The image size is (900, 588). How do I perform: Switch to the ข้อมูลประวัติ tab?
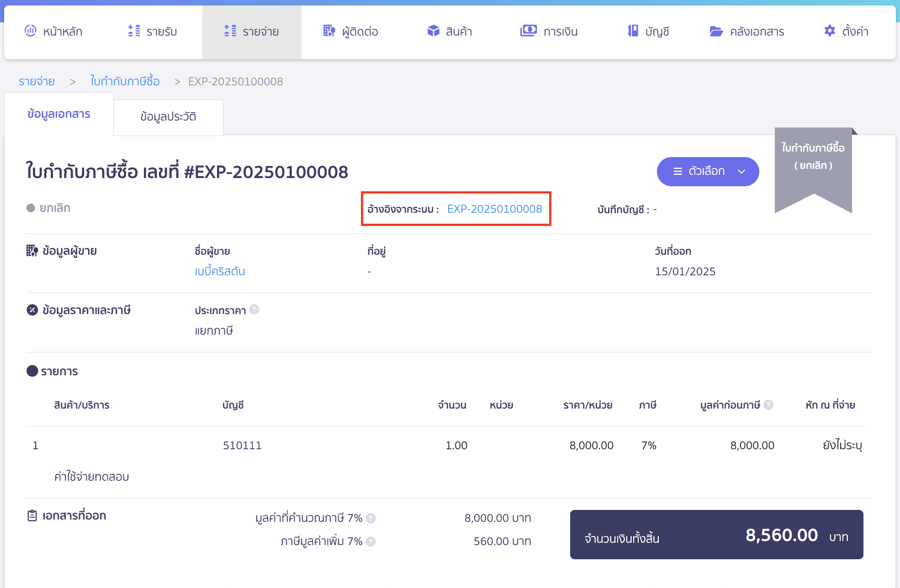click(168, 117)
